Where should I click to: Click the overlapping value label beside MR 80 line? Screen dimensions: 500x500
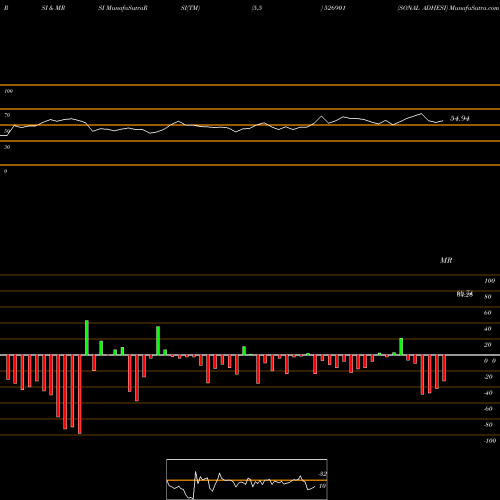pos(465,294)
